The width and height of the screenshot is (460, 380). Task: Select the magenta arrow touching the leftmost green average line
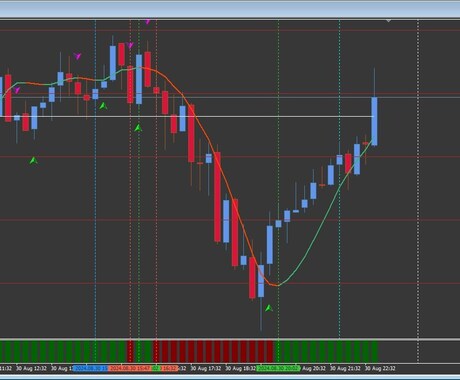pyautogui.click(x=17, y=90)
